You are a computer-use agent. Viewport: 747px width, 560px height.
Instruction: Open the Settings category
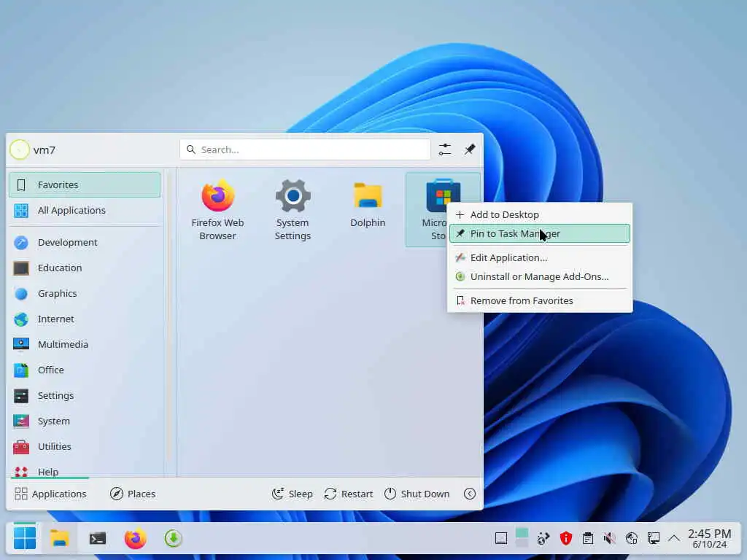[85, 396]
